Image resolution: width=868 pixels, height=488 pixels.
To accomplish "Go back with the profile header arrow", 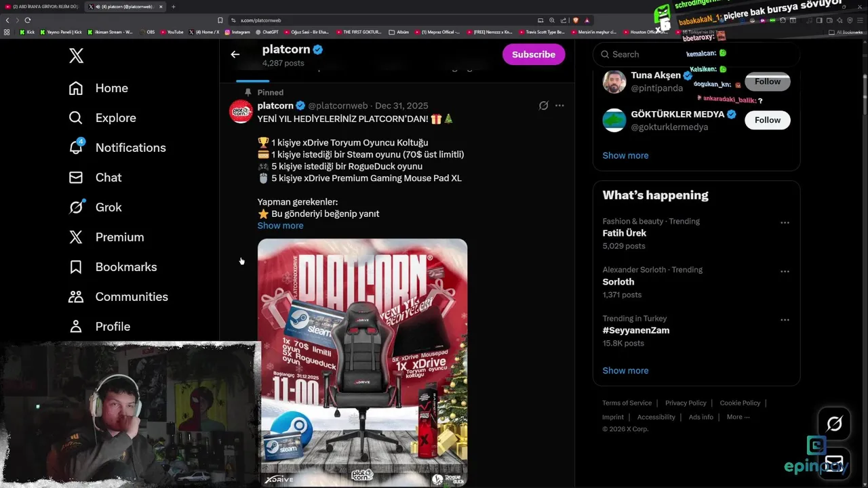I will pyautogui.click(x=235, y=54).
